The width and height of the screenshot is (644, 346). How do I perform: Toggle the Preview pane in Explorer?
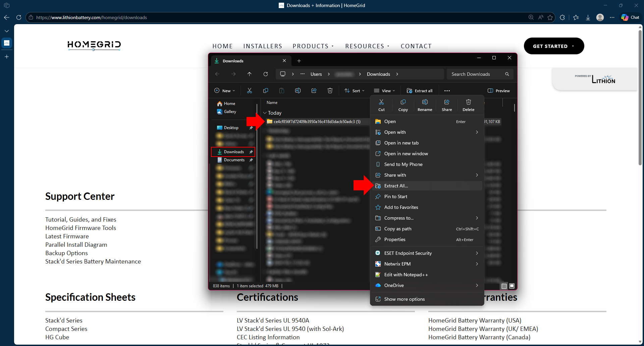click(498, 91)
